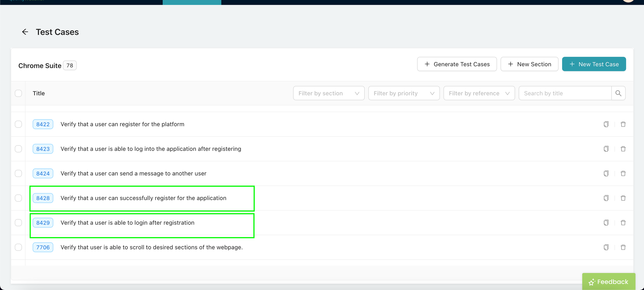The height and width of the screenshot is (290, 644).
Task: Open Filter by reference dropdown
Action: point(479,93)
